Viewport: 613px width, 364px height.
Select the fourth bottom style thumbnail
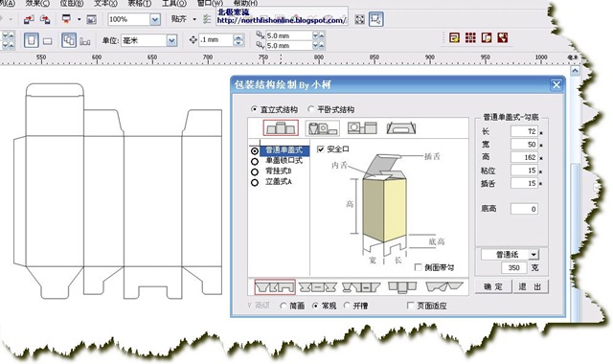pos(402,287)
